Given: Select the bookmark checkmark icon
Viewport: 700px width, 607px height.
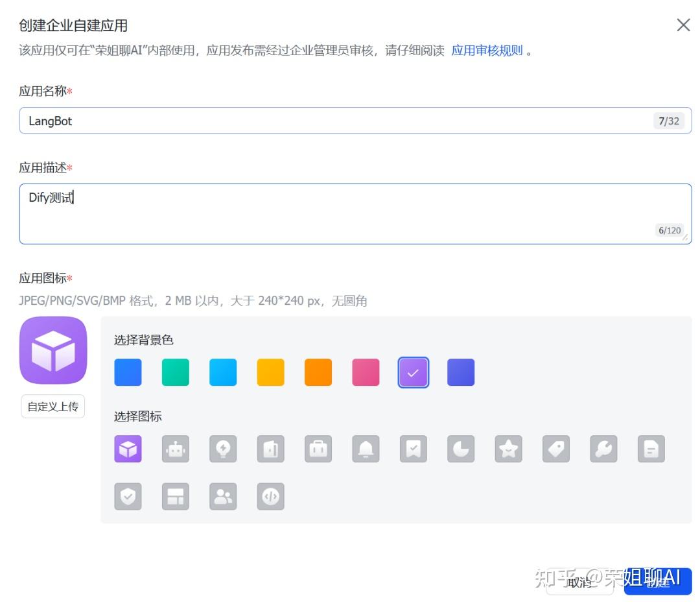Looking at the screenshot, I should pos(414,448).
